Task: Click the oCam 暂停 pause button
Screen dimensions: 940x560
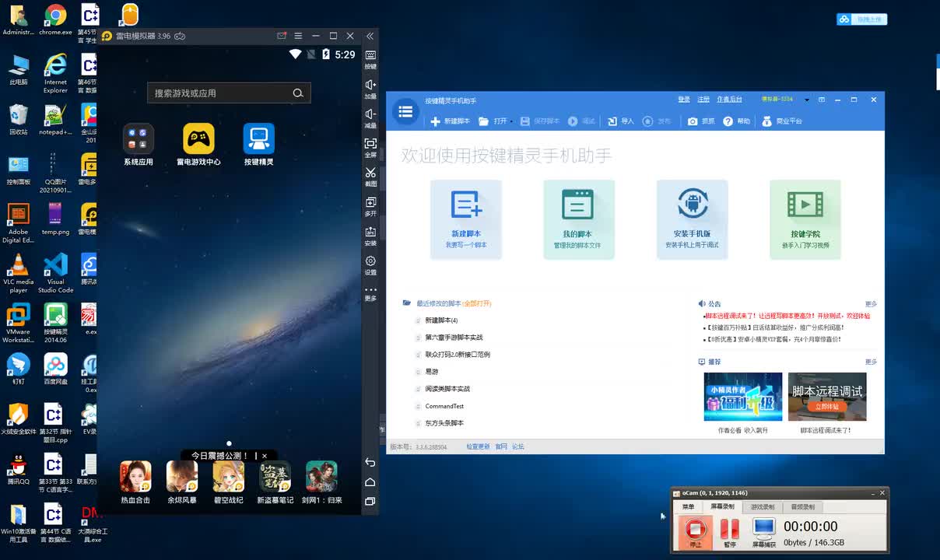Action: [x=729, y=533]
